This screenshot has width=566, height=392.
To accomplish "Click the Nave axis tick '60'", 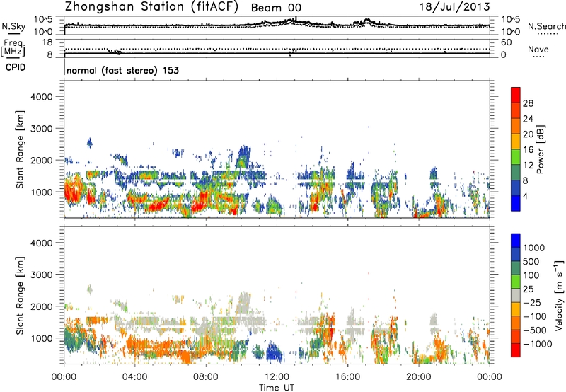I will coord(506,42).
